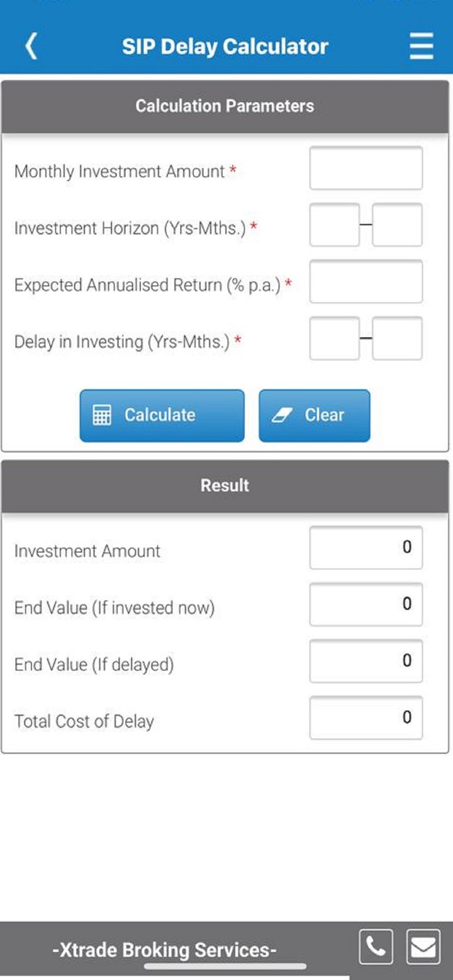Select the Investment Horizon months box
453x980 pixels.
(x=397, y=225)
